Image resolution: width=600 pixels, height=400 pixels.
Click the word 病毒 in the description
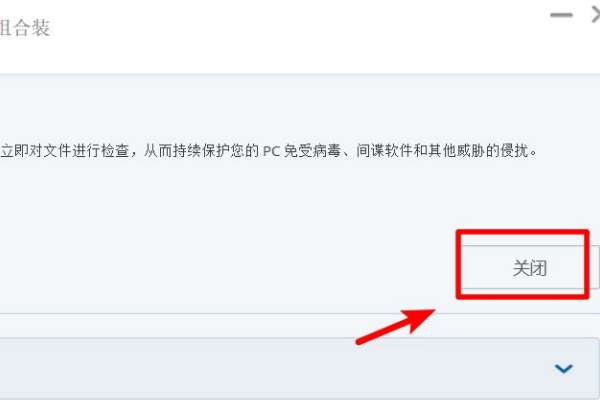(x=326, y=151)
